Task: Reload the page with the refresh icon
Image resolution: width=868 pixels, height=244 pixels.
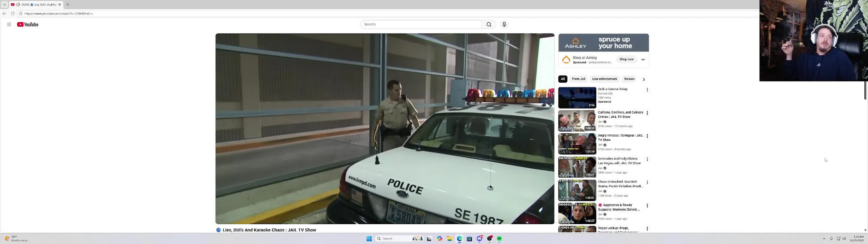Action: click(x=13, y=14)
